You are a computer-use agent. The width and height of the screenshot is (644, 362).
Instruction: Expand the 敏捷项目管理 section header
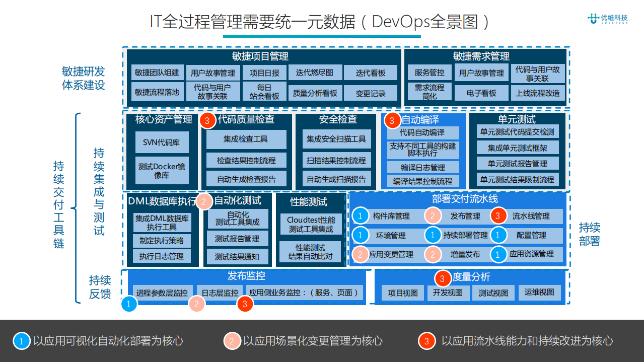point(260,56)
